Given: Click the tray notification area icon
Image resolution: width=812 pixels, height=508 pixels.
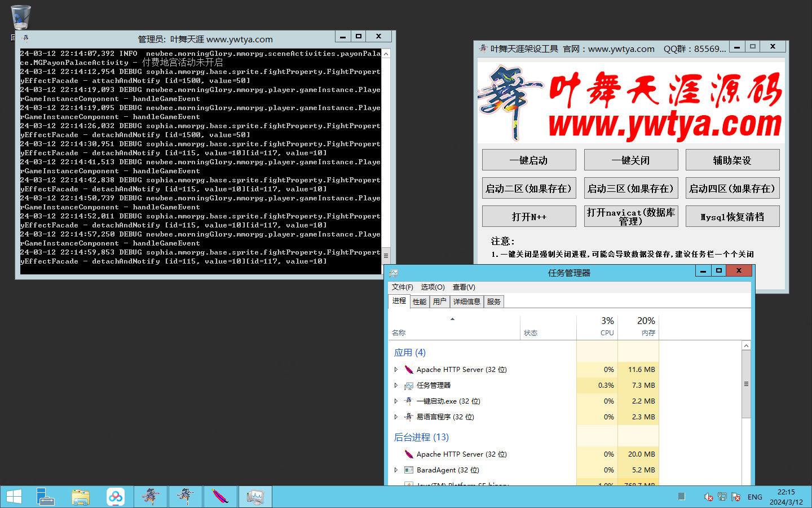Looking at the screenshot, I should [681, 497].
